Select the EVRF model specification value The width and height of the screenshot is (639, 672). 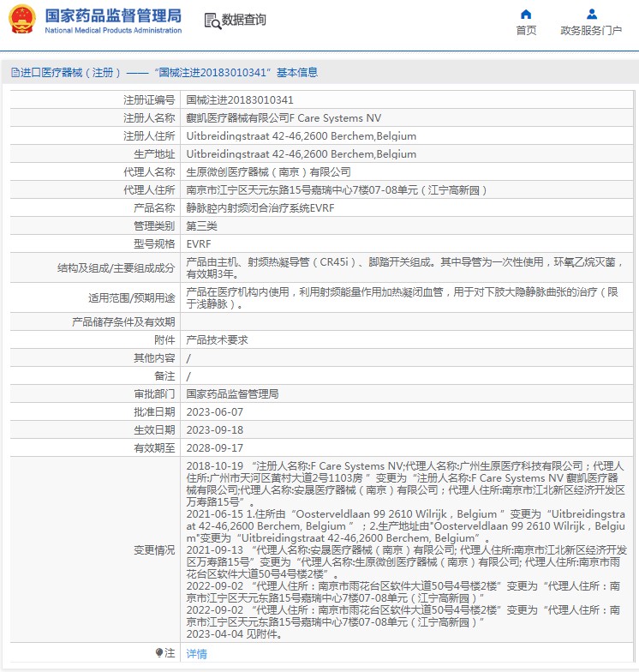pyautogui.click(x=199, y=243)
